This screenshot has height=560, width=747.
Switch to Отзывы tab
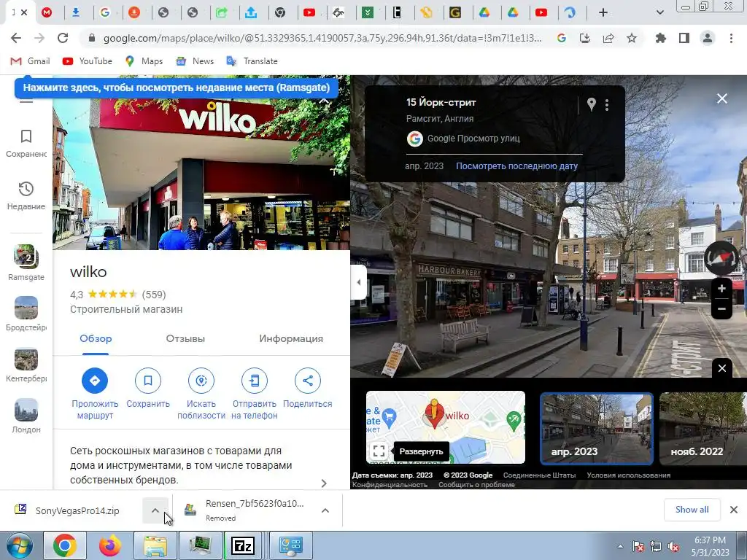[185, 339]
